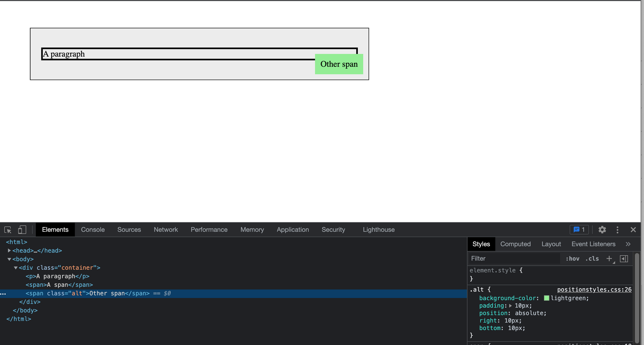
Task: Select the span 'A span' DOM row
Action: tap(59, 285)
